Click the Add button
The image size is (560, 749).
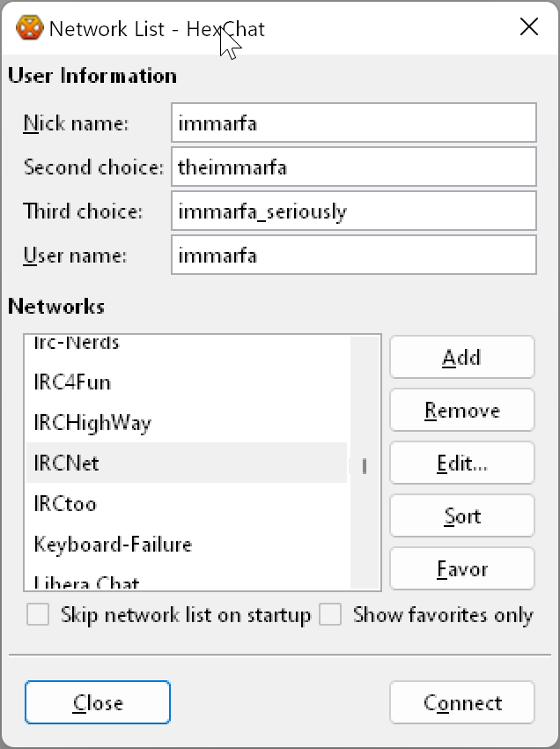pos(461,357)
